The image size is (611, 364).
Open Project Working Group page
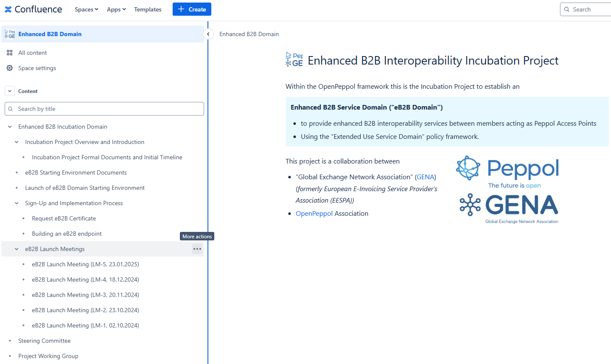(x=48, y=356)
